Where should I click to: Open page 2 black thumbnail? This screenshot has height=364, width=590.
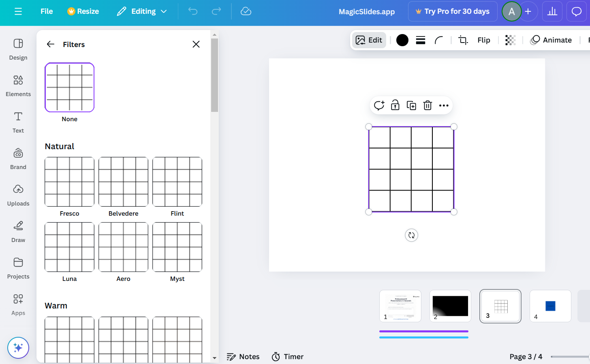450,306
